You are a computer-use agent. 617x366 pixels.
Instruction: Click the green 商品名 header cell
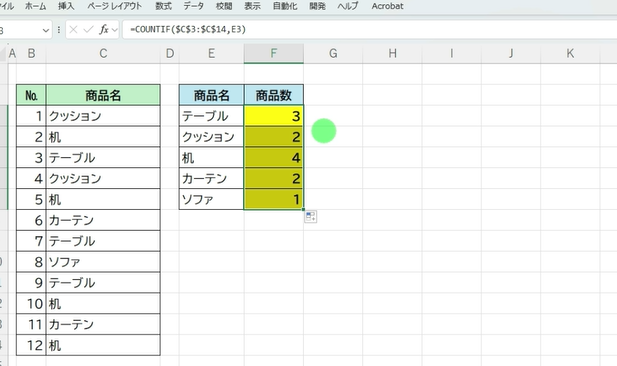[103, 95]
